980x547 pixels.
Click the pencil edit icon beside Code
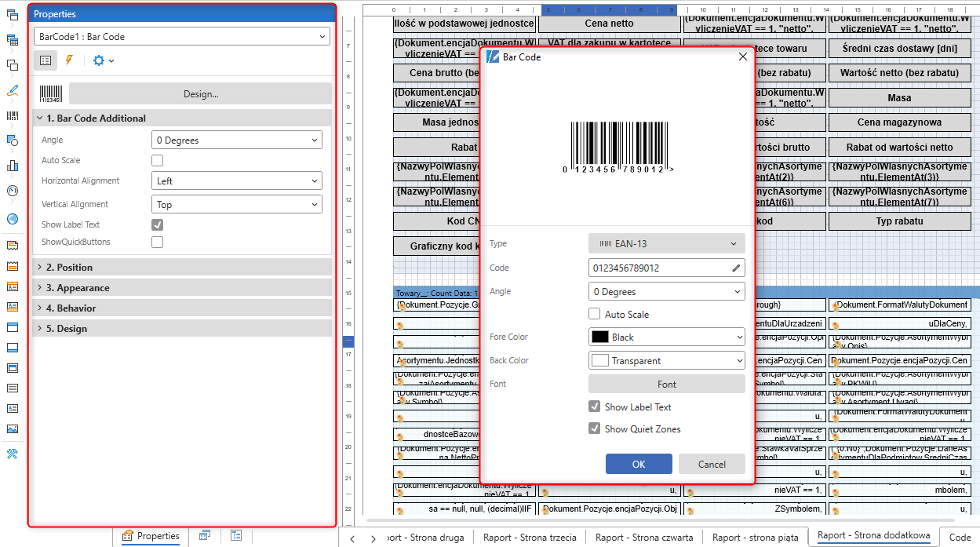tap(736, 268)
